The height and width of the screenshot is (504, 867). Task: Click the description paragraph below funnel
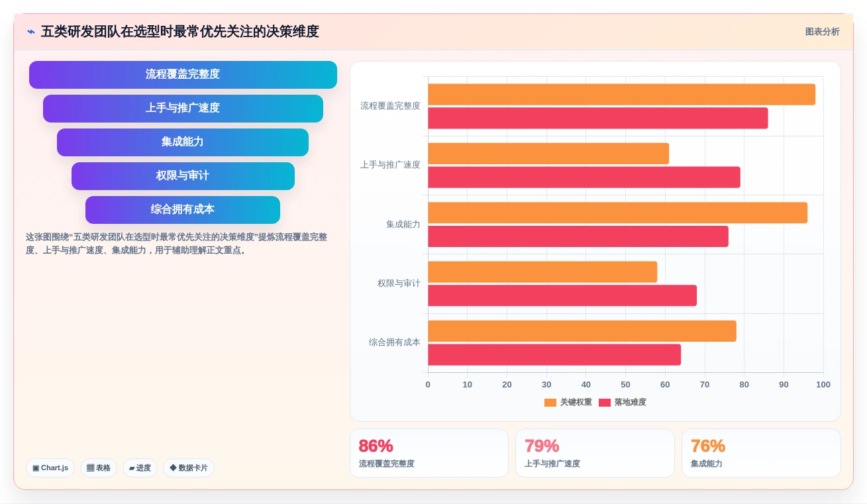tap(176, 244)
